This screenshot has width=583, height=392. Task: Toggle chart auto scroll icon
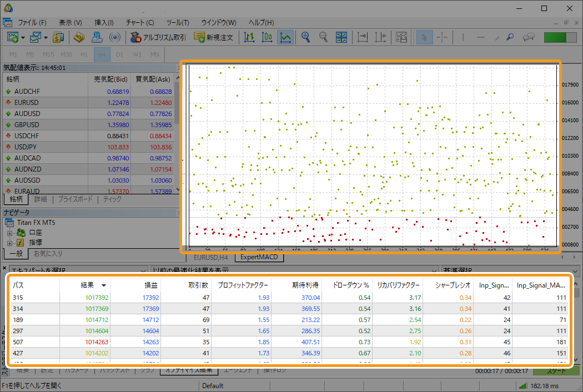coord(362,37)
